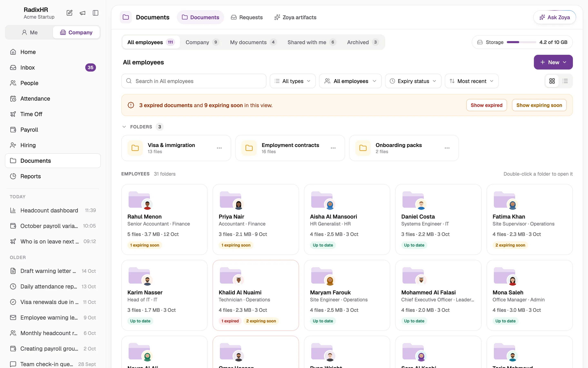
Task: Open the All types filter dropdown
Action: (293, 81)
